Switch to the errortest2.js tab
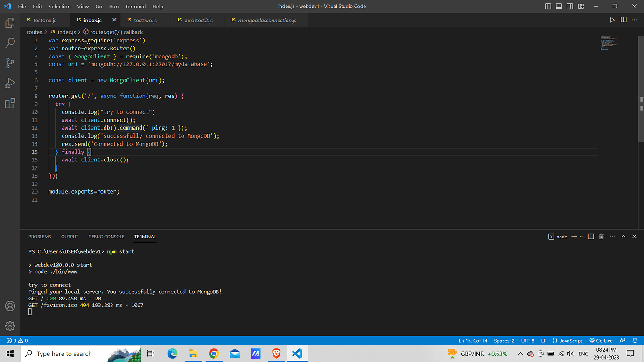The image size is (644, 362). tap(198, 20)
